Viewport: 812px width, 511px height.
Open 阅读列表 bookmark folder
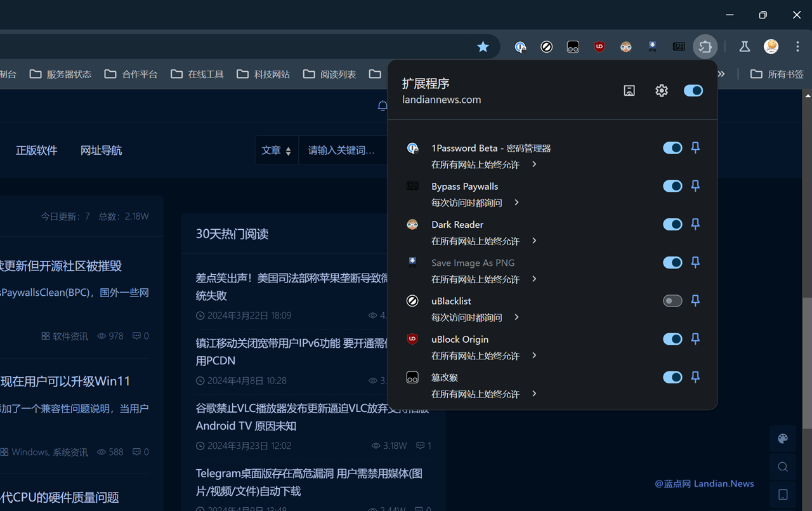[x=330, y=74]
